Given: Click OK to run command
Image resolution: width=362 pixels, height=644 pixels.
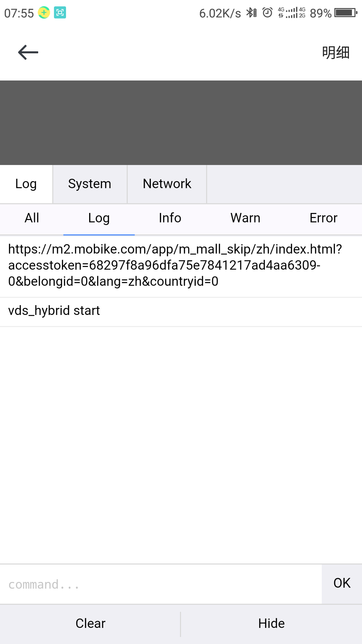Looking at the screenshot, I should pos(342,584).
